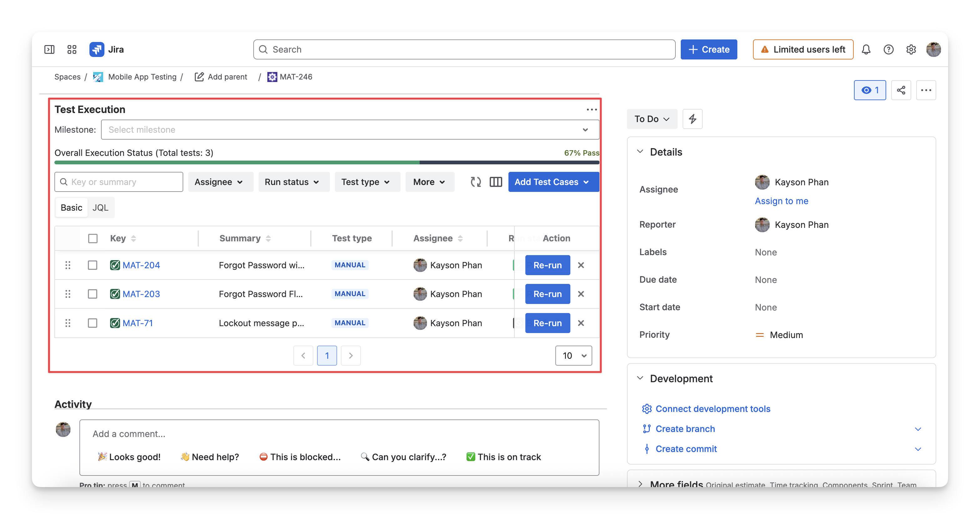
Task: Click the Key or summary search field
Action: point(119,182)
